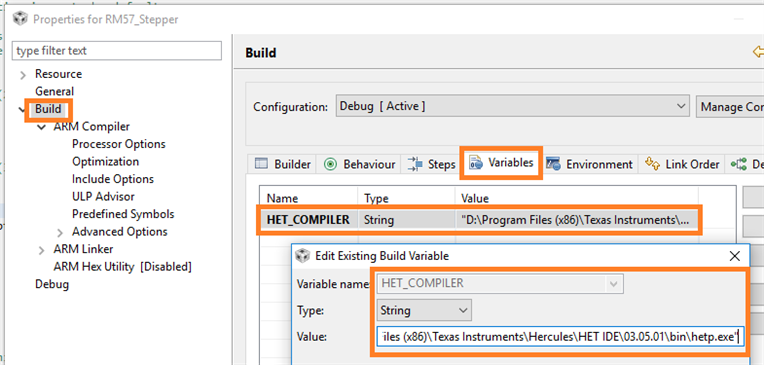Click the Variables tab icon
Image resolution: width=764 pixels, height=365 pixels.
pyautogui.click(x=476, y=163)
